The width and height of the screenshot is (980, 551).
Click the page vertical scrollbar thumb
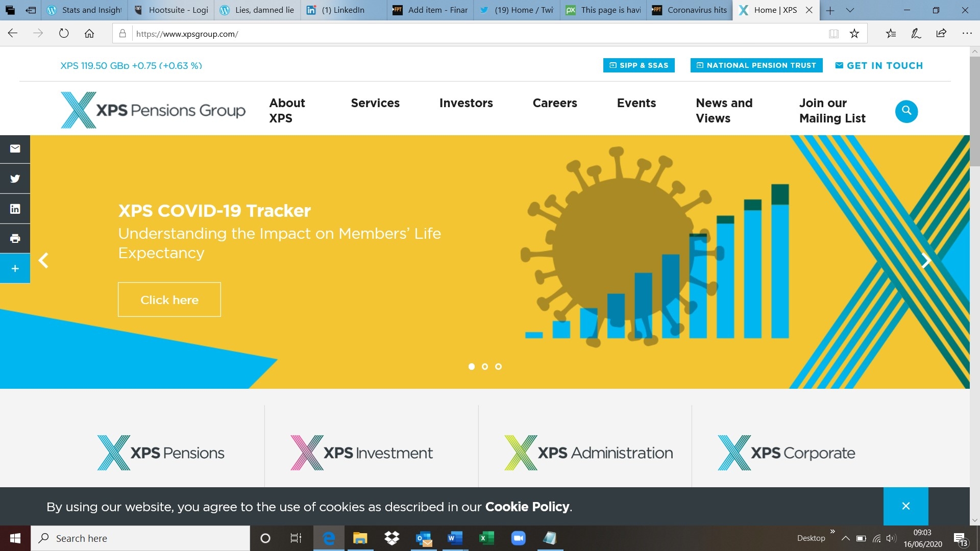pyautogui.click(x=975, y=112)
